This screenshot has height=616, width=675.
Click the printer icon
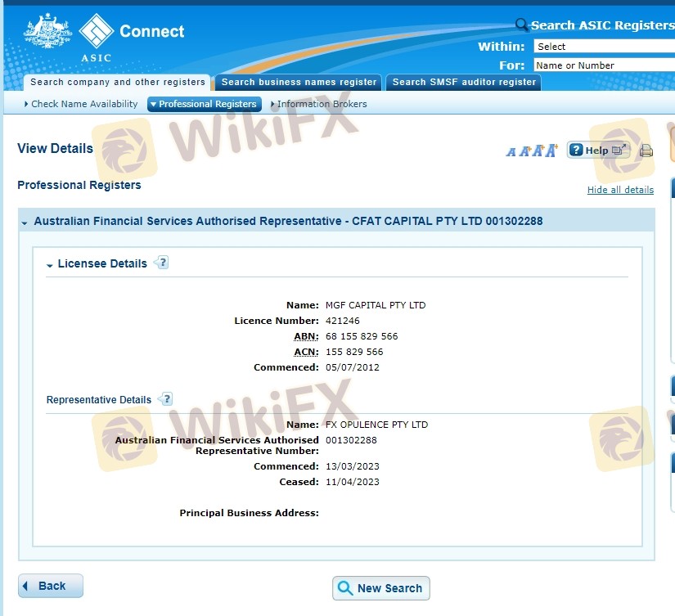pos(646,151)
